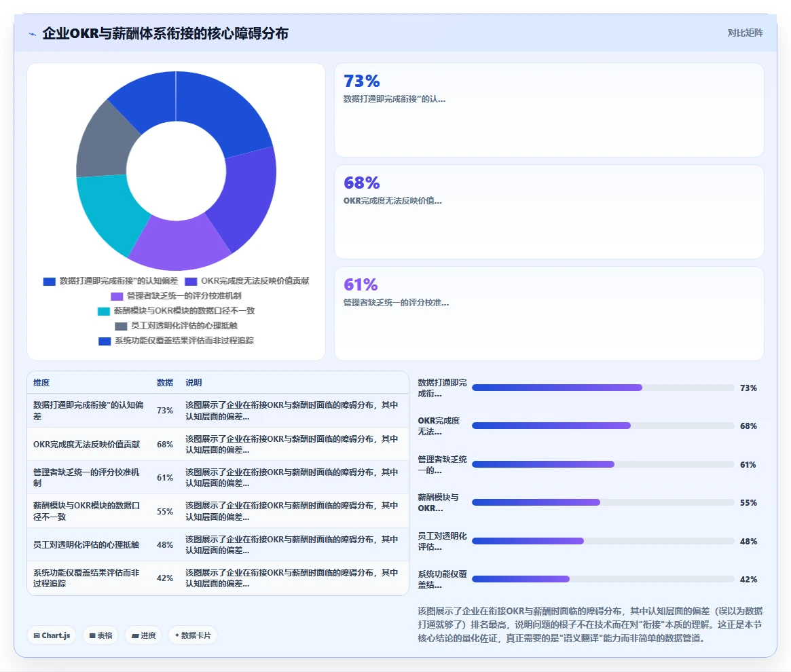Click the 73% value in the table

pyautogui.click(x=164, y=410)
